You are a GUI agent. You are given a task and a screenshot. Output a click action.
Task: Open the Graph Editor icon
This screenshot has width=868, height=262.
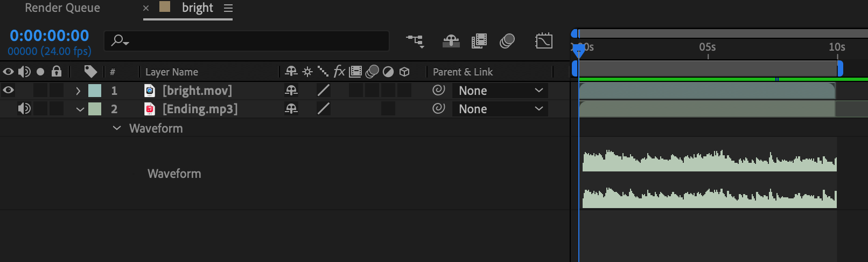tap(544, 41)
